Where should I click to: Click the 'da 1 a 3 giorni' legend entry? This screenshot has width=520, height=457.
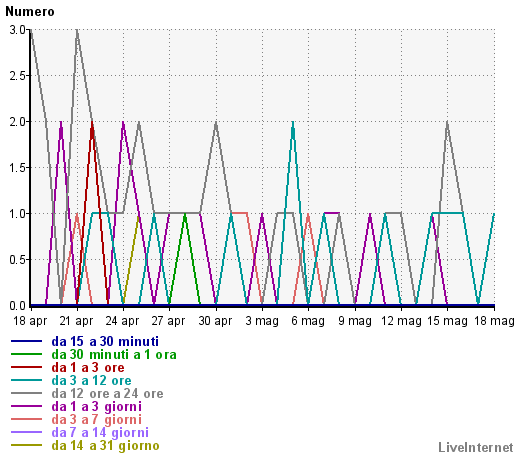pyautogui.click(x=96, y=406)
